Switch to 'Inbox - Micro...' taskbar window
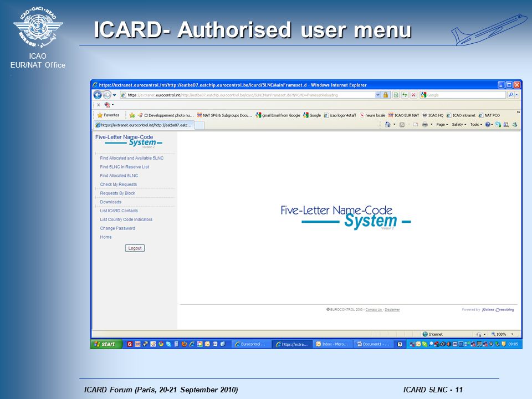The height and width of the screenshot is (399, 532). click(x=332, y=344)
